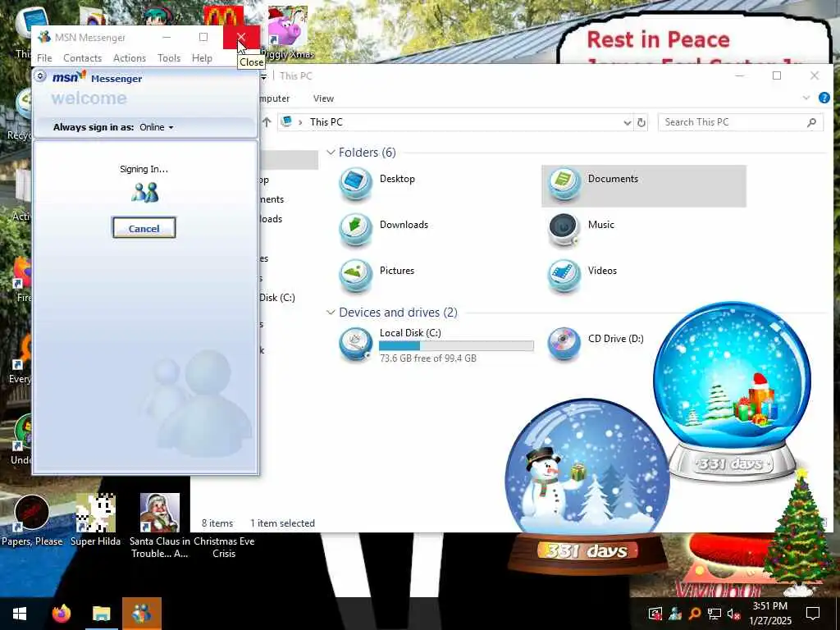Click the MSN Messenger taskbar button

141,614
